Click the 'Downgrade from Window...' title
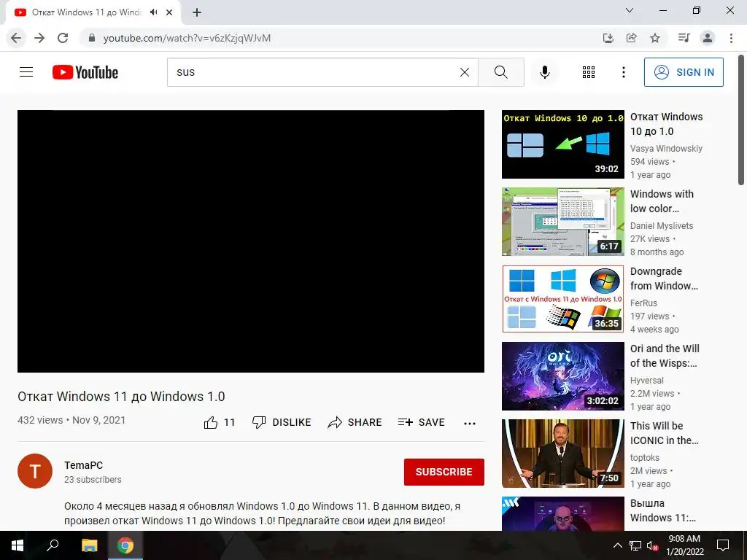This screenshot has height=560, width=747. coord(664,278)
